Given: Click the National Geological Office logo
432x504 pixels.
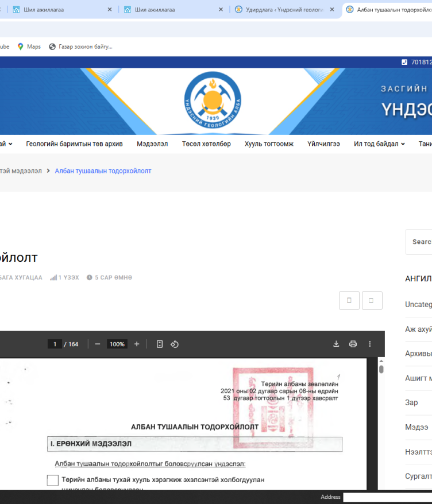Looking at the screenshot, I should (213, 100).
